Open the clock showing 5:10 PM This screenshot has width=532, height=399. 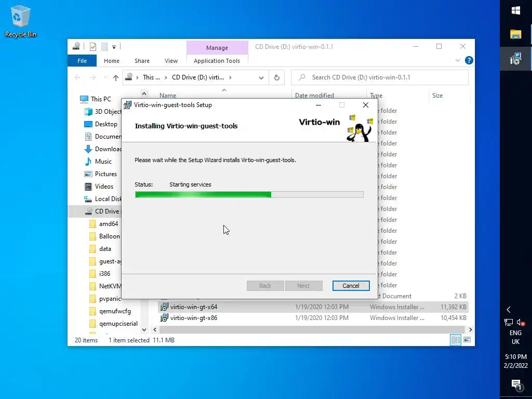(516, 361)
